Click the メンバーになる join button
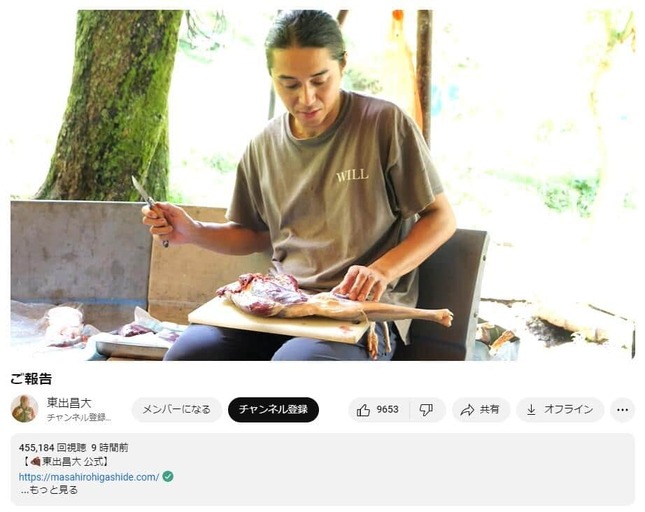645x512 pixels. click(x=176, y=410)
